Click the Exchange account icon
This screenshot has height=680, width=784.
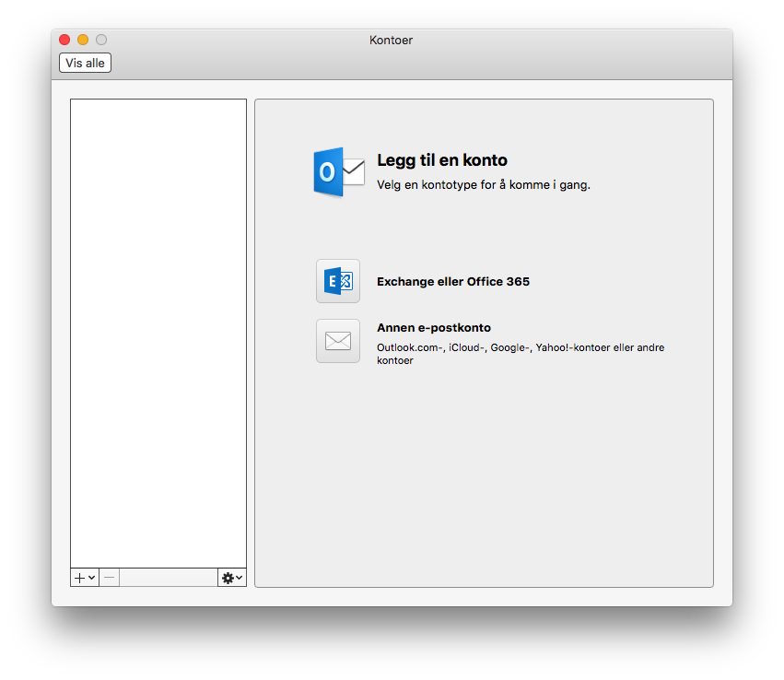click(338, 281)
